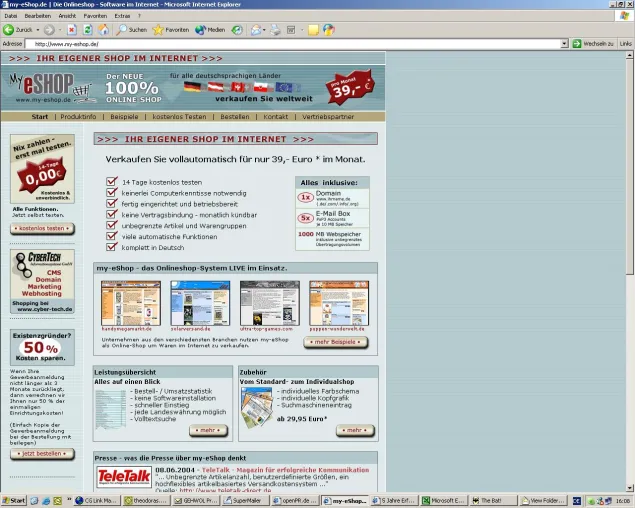This screenshot has width=635, height=508.
Task: Open Favoriten with the star icon
Action: click(x=170, y=30)
